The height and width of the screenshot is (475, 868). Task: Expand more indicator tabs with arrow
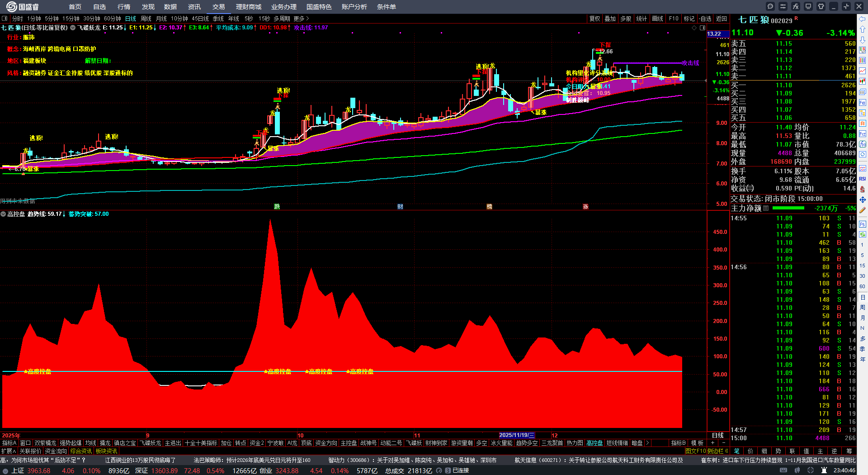(647, 443)
